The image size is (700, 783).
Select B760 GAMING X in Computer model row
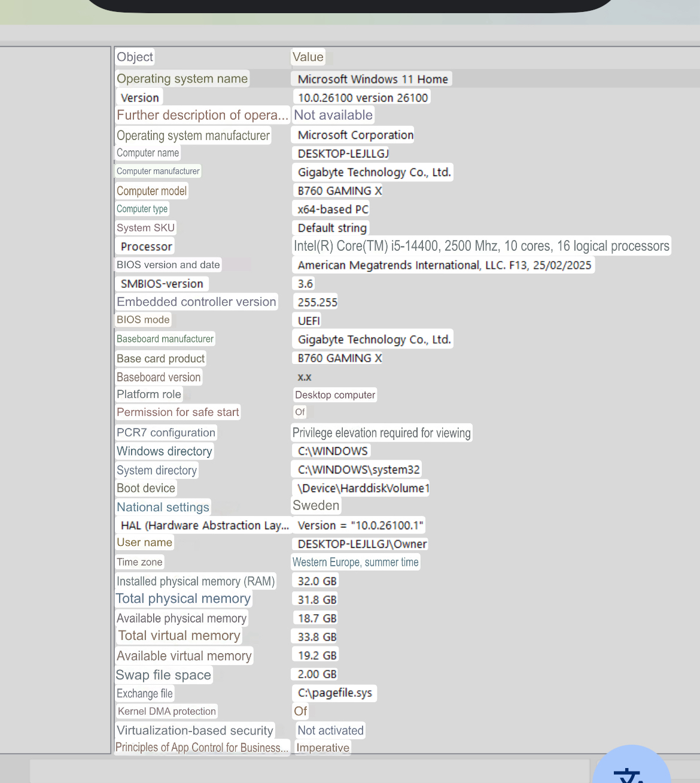pos(339,191)
